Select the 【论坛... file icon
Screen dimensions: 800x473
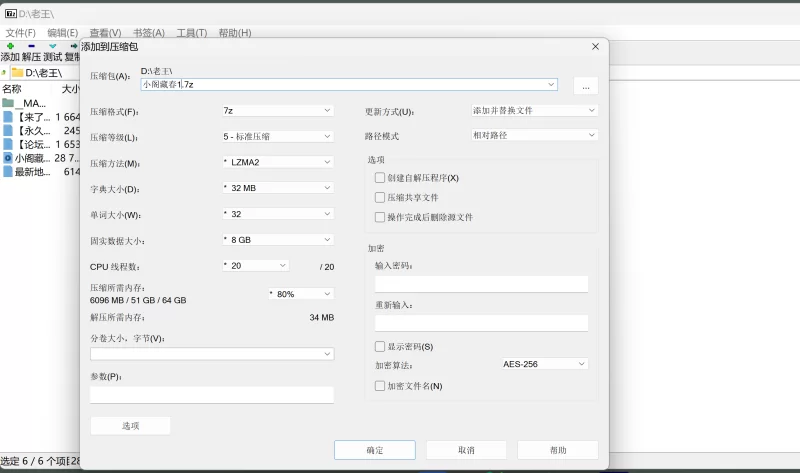[x=8, y=144]
